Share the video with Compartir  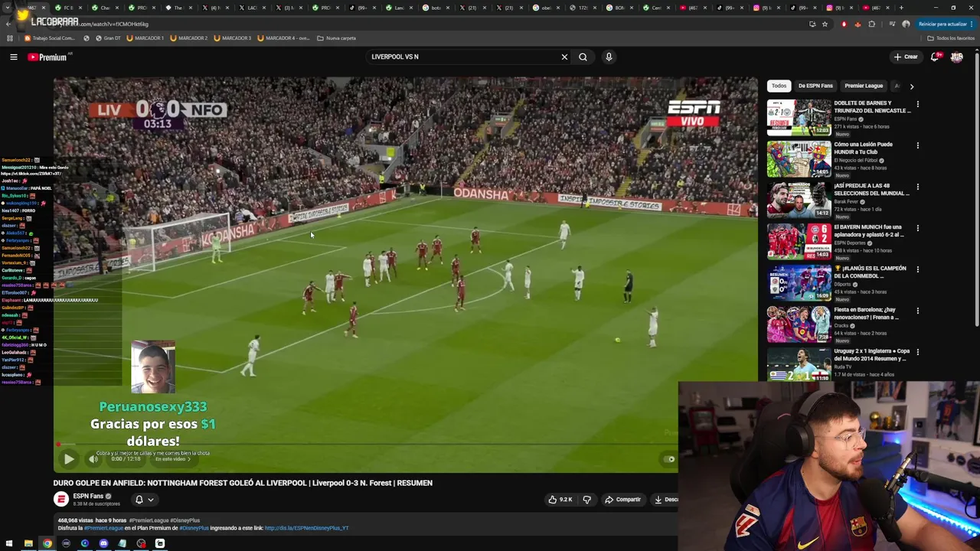[622, 500]
